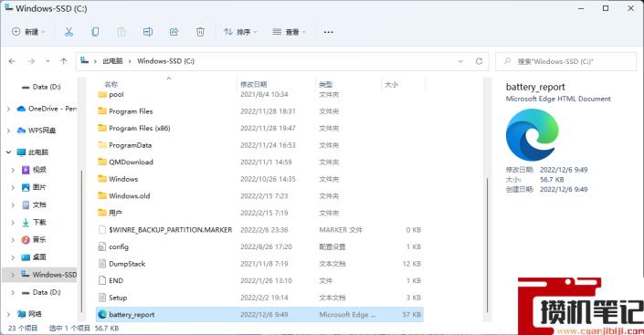Click the Videos library icon in sidebar
644x335 pixels.
click(26, 170)
